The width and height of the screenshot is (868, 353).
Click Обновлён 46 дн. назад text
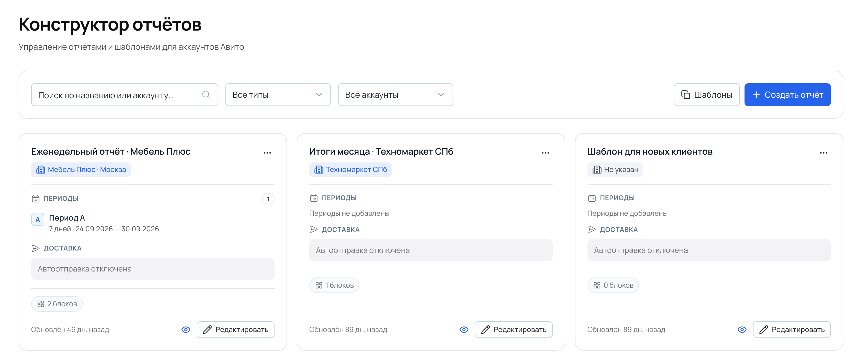tap(70, 329)
